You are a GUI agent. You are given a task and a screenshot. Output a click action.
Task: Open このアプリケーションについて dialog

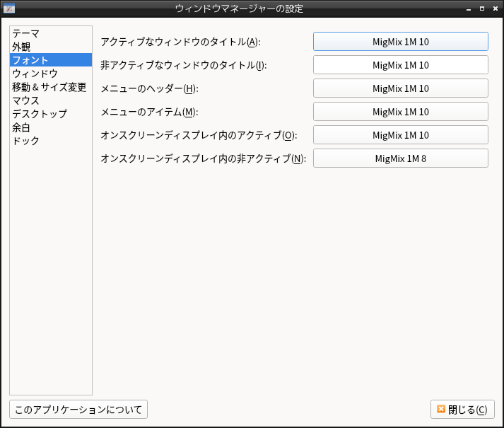[78, 410]
